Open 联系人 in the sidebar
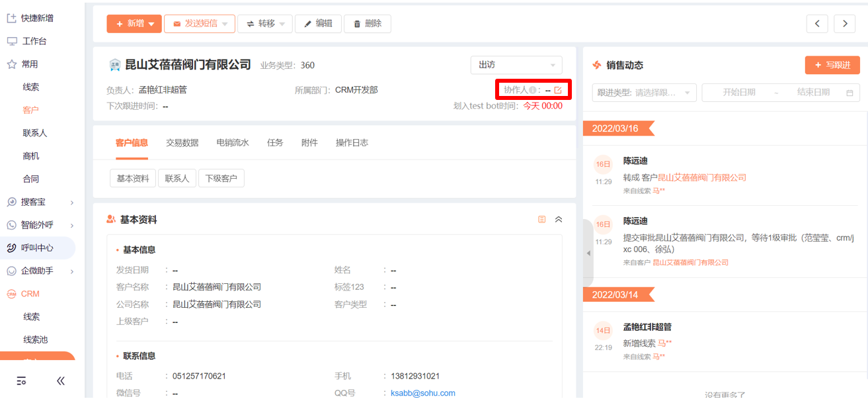The image size is (868, 411). [35, 133]
